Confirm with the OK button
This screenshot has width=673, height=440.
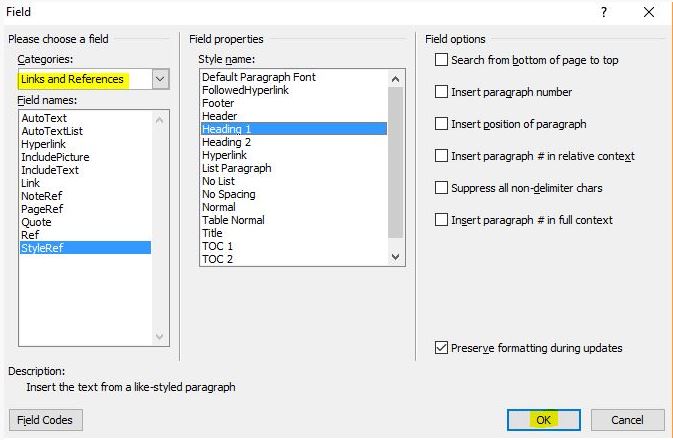coord(543,420)
